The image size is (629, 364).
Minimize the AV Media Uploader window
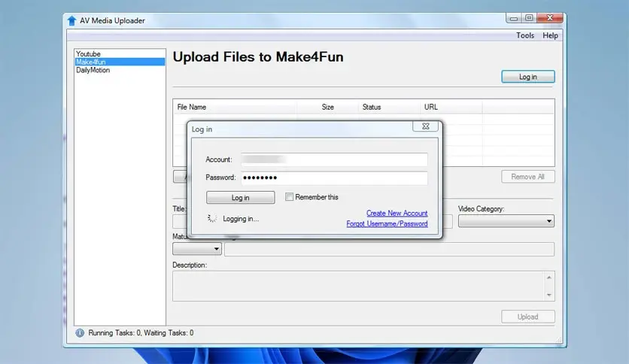click(513, 18)
